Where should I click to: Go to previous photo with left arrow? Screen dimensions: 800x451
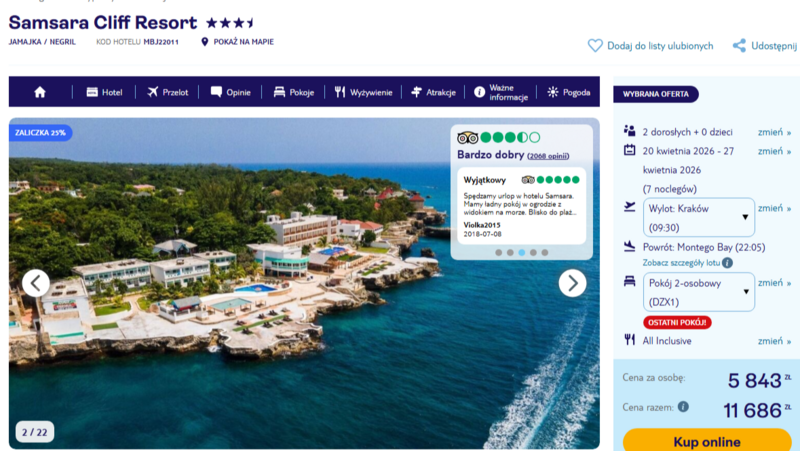pyautogui.click(x=36, y=283)
